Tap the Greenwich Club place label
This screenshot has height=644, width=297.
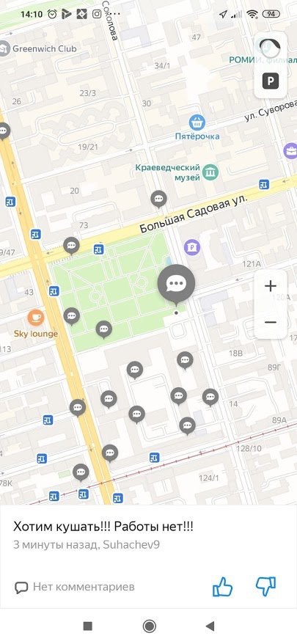coord(38,48)
